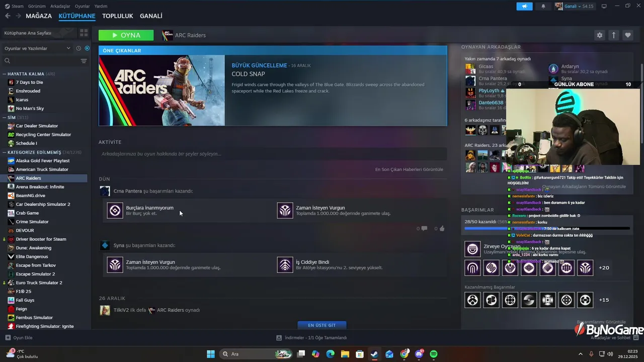This screenshot has width=644, height=362.
Task: Open Yardım menu
Action: point(101,6)
